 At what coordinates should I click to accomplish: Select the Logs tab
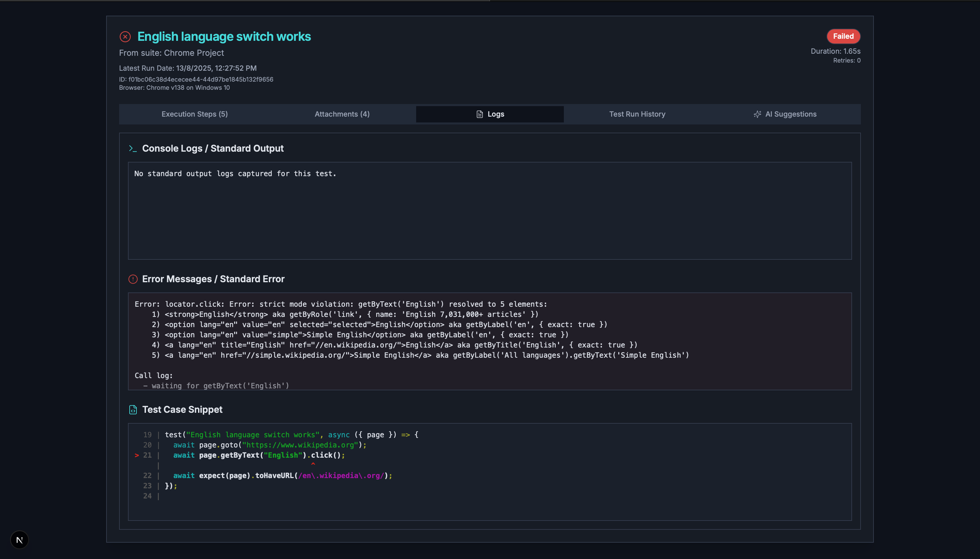490,114
